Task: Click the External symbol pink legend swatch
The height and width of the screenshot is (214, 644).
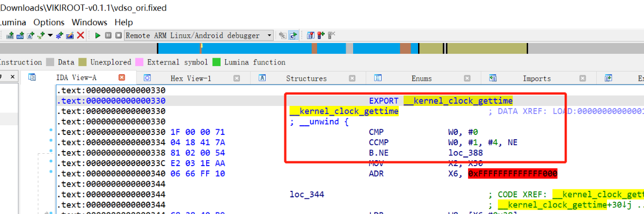Action: click(x=140, y=62)
